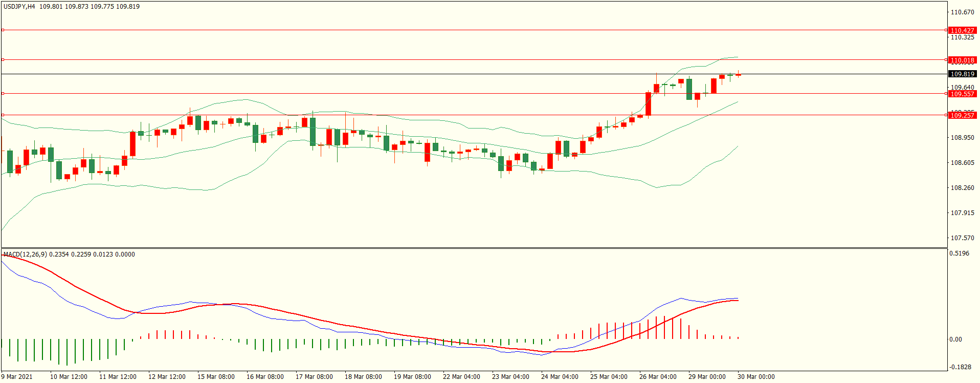Click the 9 Mar 2021 date label
Image resolution: width=980 pixels, height=383 pixels.
[17, 377]
